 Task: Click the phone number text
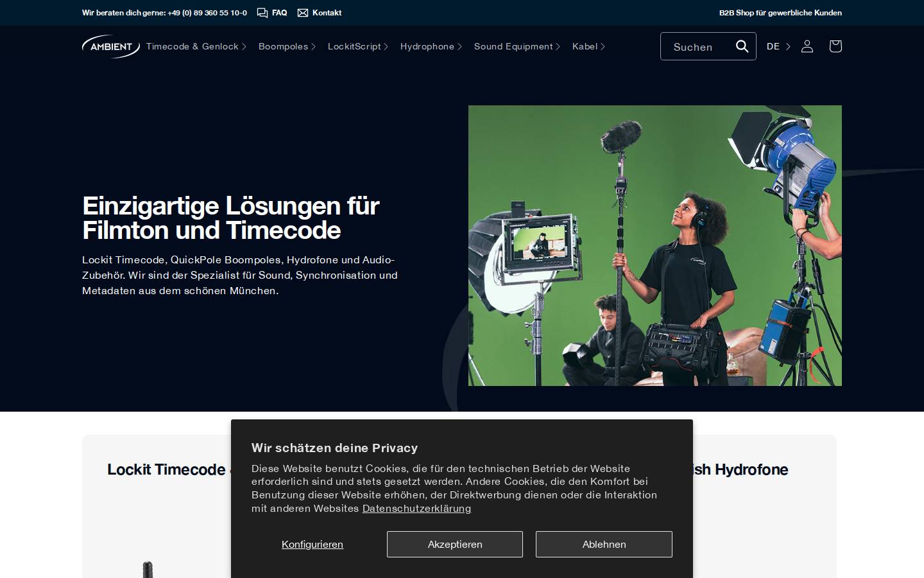pos(207,13)
